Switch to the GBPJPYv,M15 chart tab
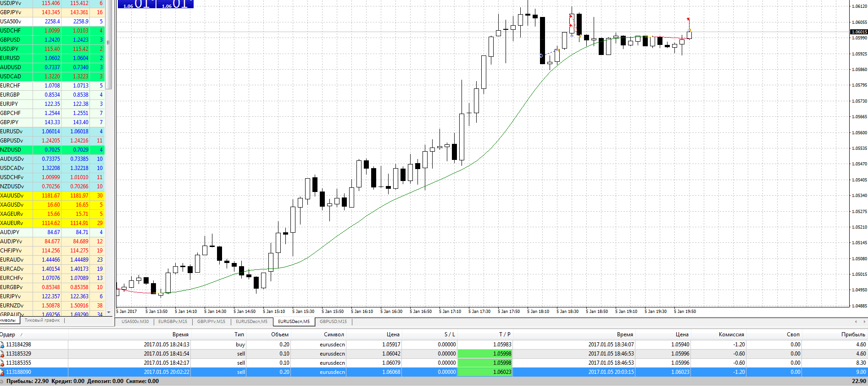The image size is (868, 389). click(211, 322)
